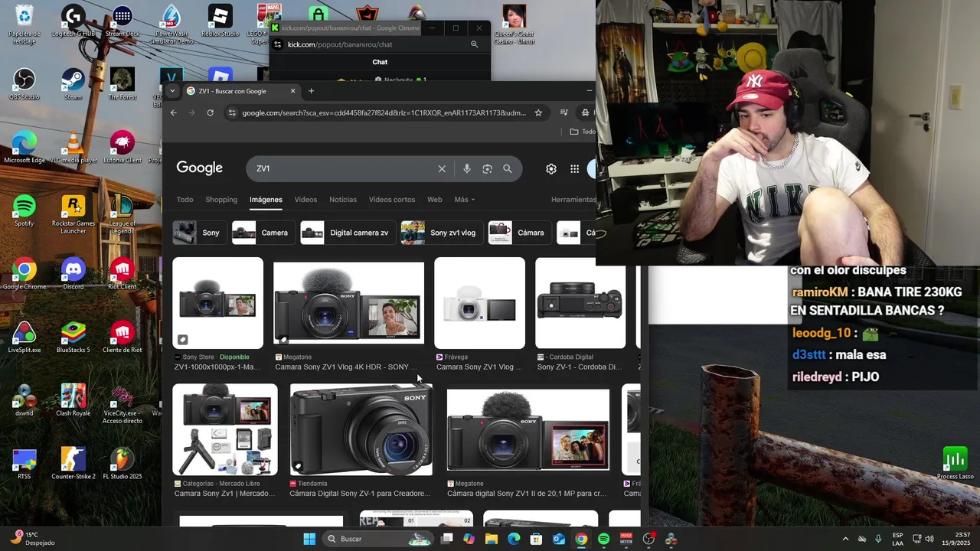Open the Megatone Sony ZV1 Vlog 4K image
The width and height of the screenshot is (980, 551).
click(x=348, y=303)
